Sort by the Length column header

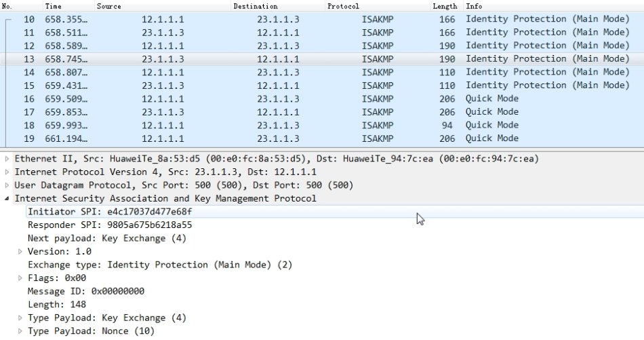click(445, 6)
